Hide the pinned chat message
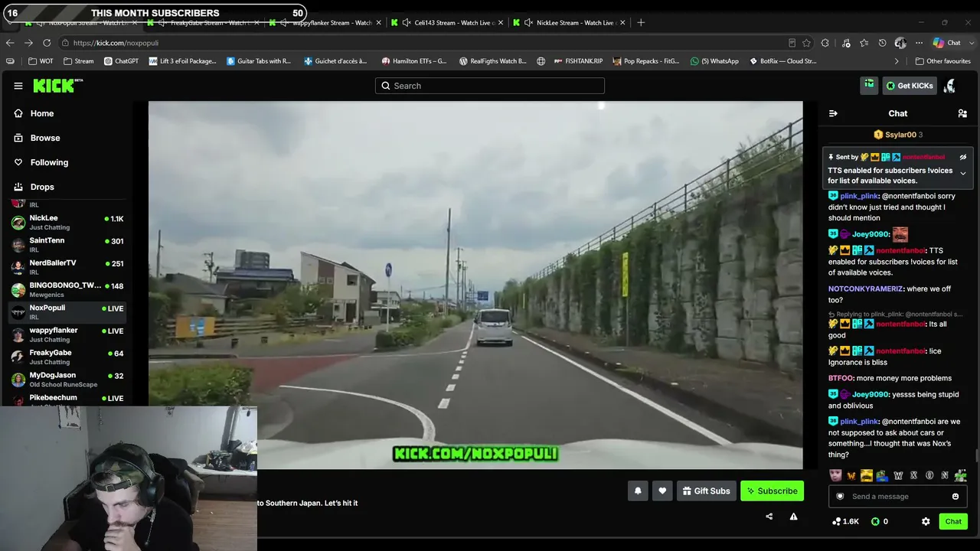This screenshot has width=980, height=551. [963, 157]
